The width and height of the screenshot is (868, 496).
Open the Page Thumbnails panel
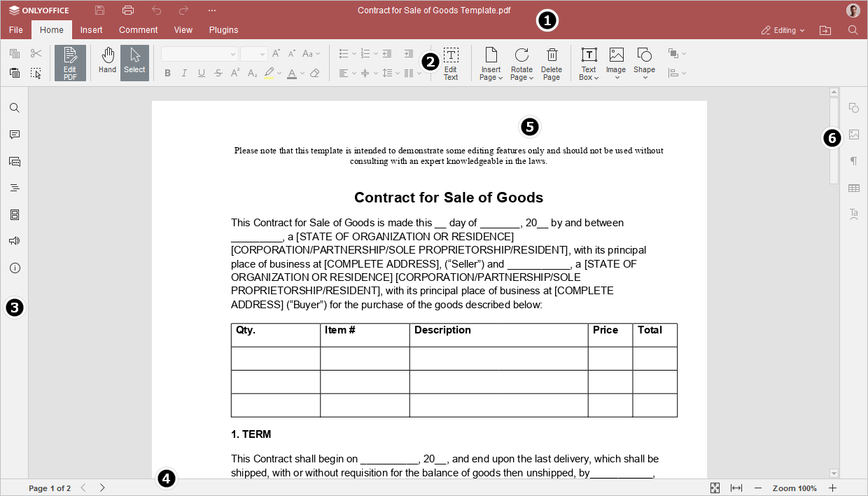(x=15, y=214)
